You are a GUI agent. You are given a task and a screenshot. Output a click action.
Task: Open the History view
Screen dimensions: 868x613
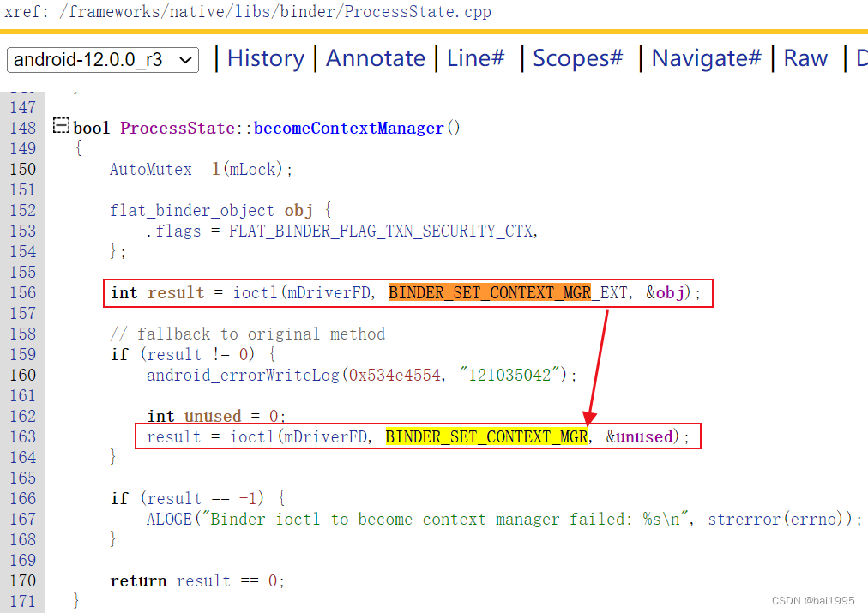(266, 57)
